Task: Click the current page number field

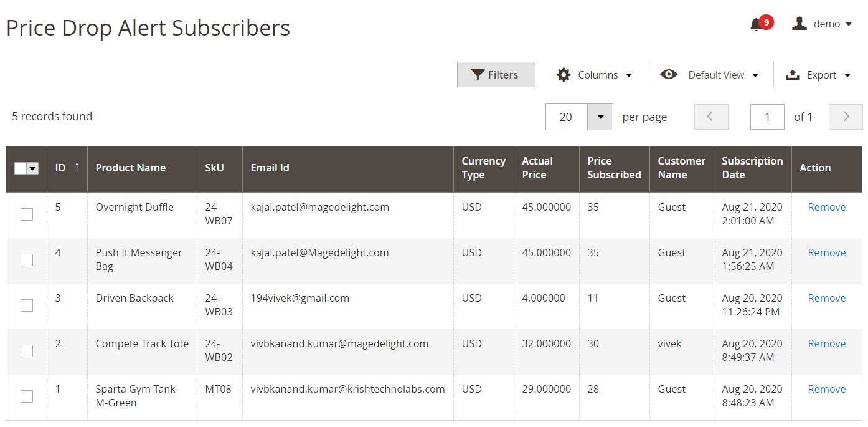Action: point(767,117)
